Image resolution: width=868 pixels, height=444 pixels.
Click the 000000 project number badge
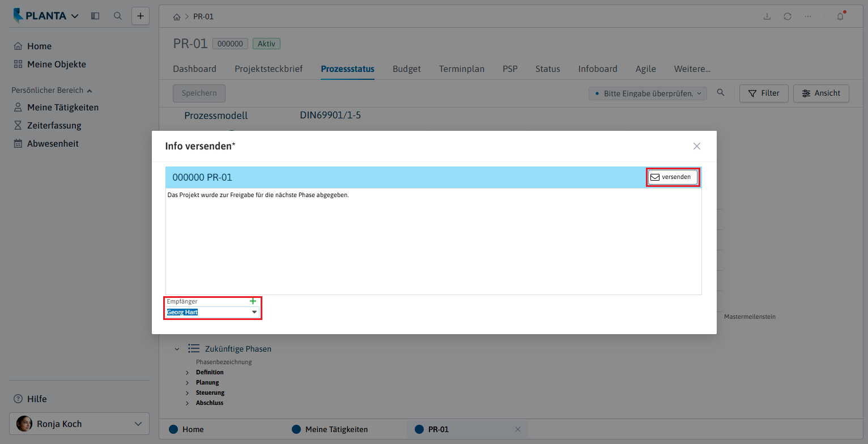[230, 44]
